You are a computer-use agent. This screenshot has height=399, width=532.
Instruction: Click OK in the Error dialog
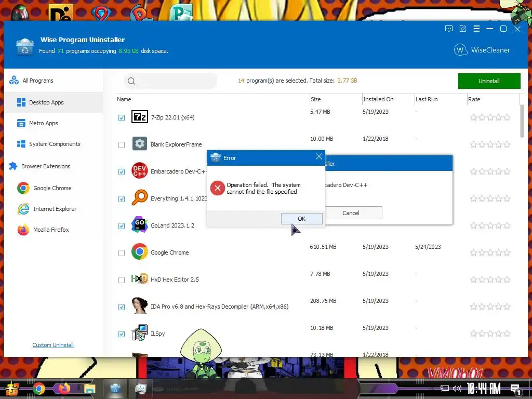click(302, 219)
